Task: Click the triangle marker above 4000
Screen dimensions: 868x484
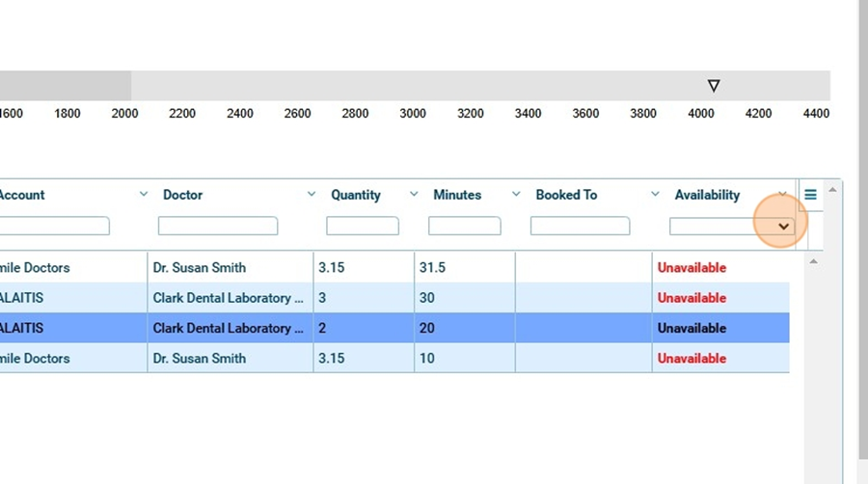Action: pyautogui.click(x=714, y=86)
